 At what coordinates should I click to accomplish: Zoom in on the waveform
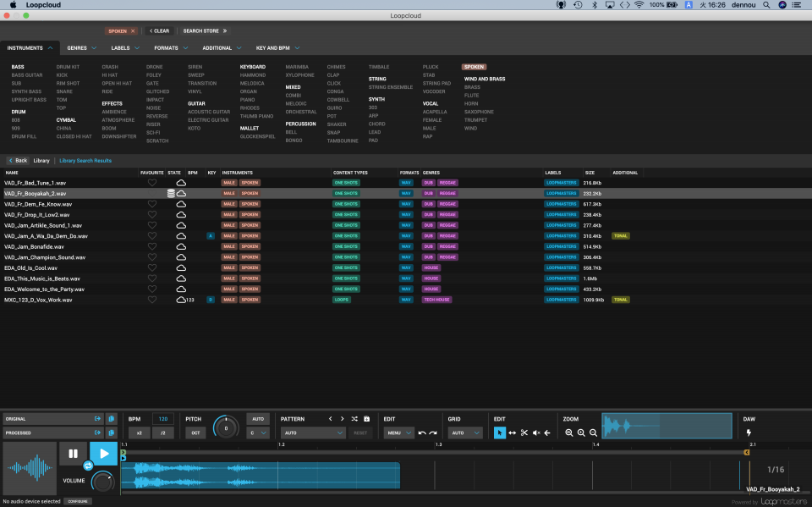click(x=581, y=433)
